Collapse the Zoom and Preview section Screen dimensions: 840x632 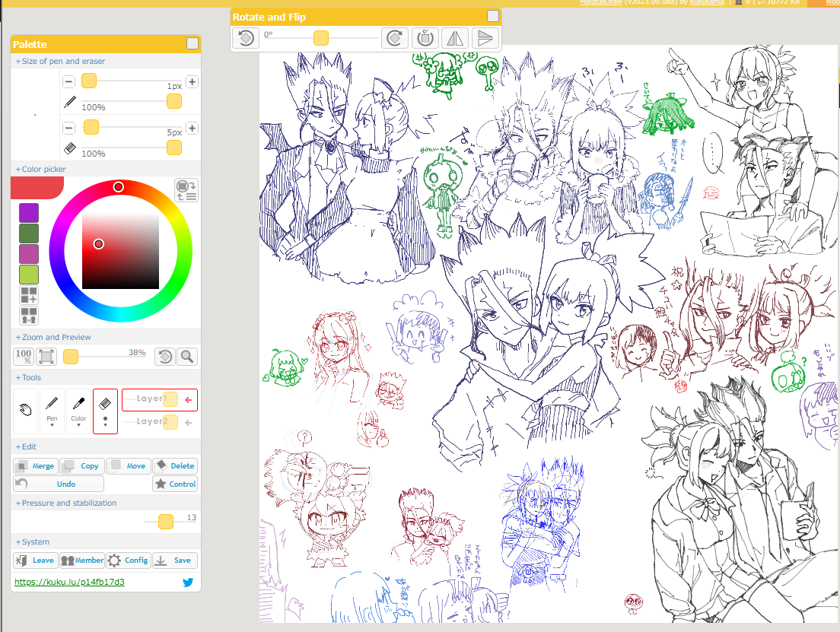pos(53,338)
